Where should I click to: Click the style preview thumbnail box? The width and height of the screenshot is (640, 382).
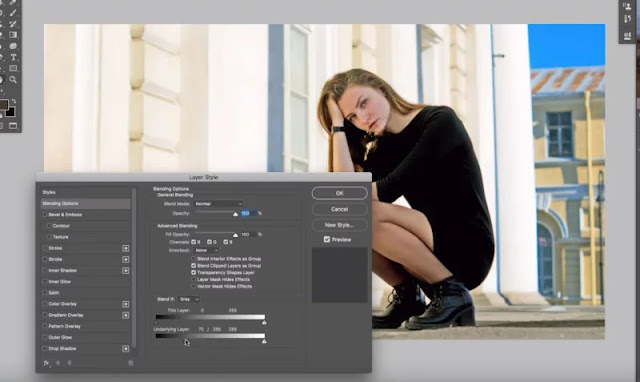[x=340, y=275]
